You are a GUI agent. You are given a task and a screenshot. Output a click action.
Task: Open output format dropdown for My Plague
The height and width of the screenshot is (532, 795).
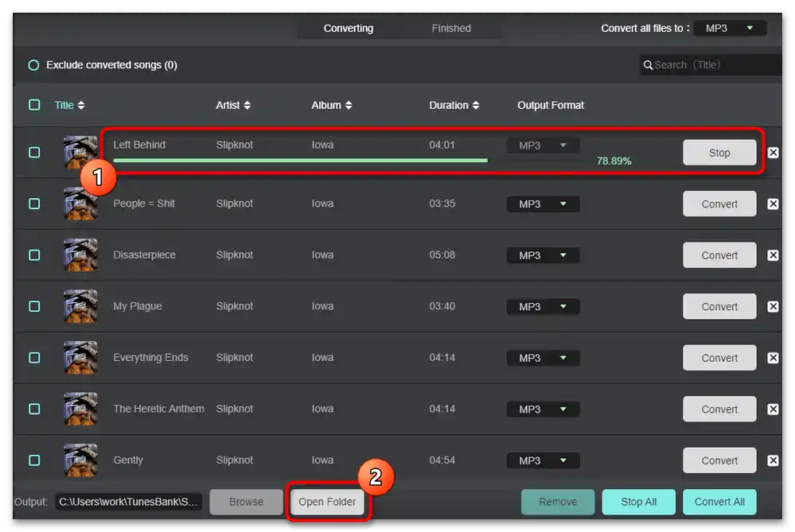click(543, 306)
